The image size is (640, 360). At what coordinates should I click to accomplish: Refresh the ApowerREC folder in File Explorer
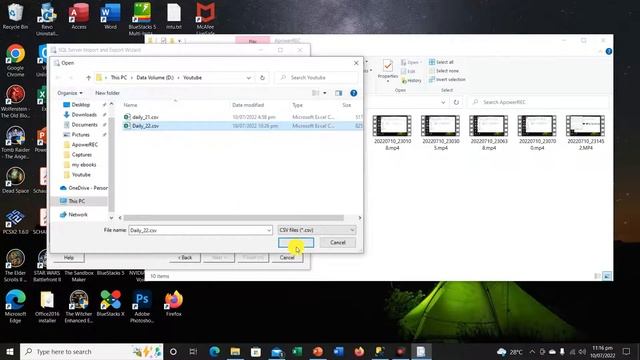[456, 102]
